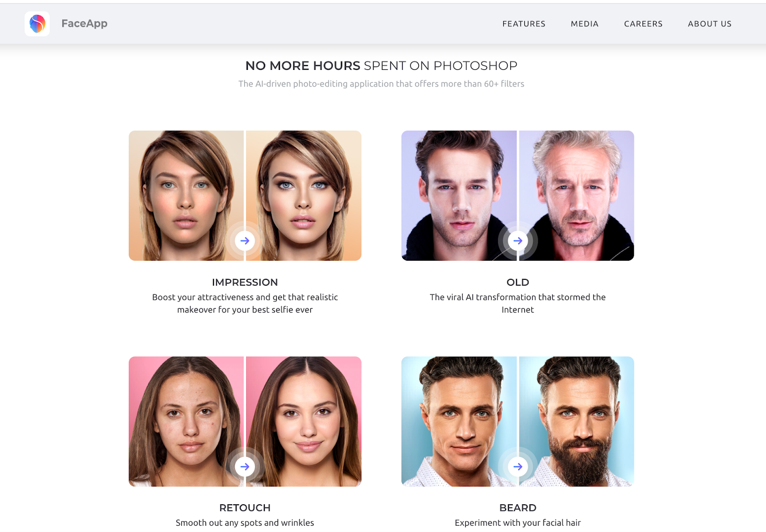This screenshot has height=532, width=766.
Task: Click the arrow icon on the Impression images
Action: click(x=245, y=241)
